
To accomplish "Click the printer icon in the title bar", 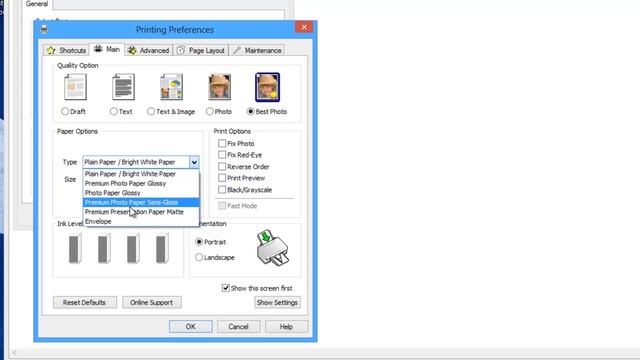I will (44, 29).
